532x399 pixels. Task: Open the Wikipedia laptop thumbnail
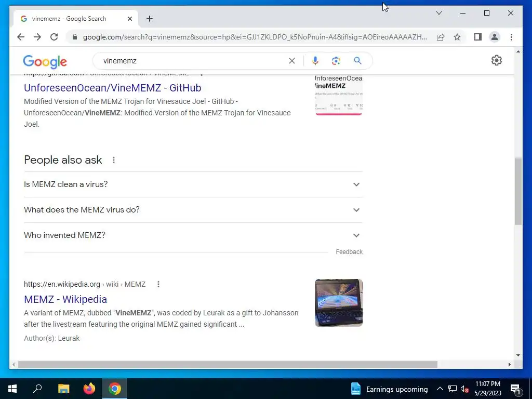339,303
